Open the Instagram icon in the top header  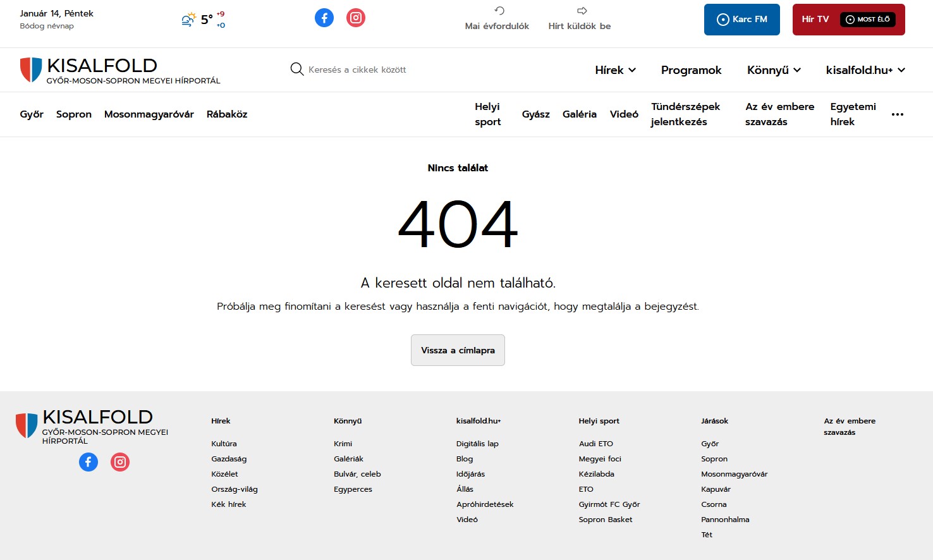(x=356, y=18)
